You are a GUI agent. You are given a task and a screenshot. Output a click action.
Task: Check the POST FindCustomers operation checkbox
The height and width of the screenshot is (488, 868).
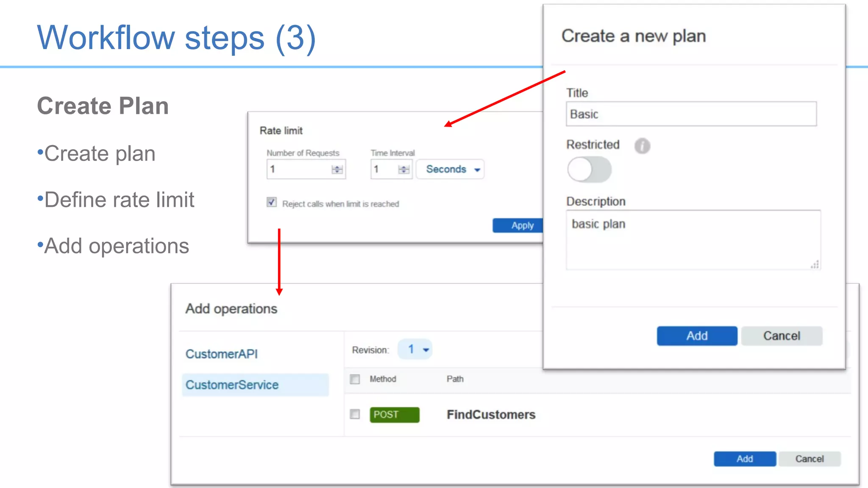click(x=355, y=414)
